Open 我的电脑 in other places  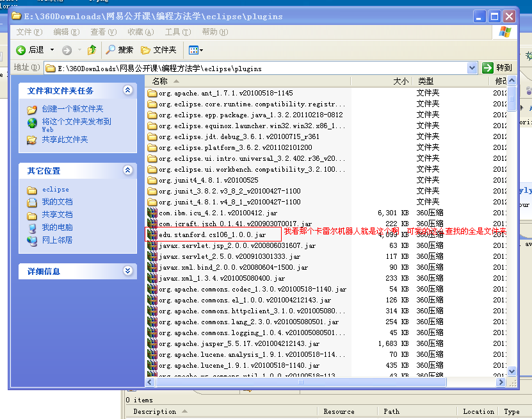(x=57, y=227)
